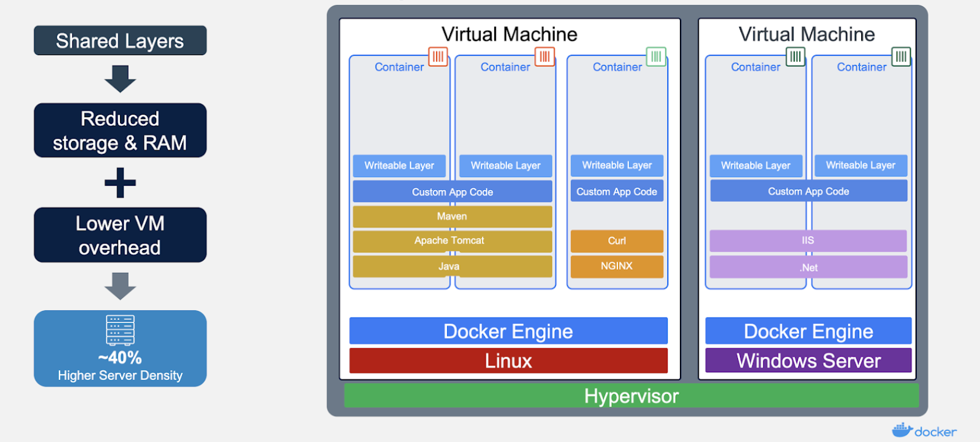Click the Container label above the Curl stack
The height and width of the screenshot is (442, 980).
pos(617,67)
